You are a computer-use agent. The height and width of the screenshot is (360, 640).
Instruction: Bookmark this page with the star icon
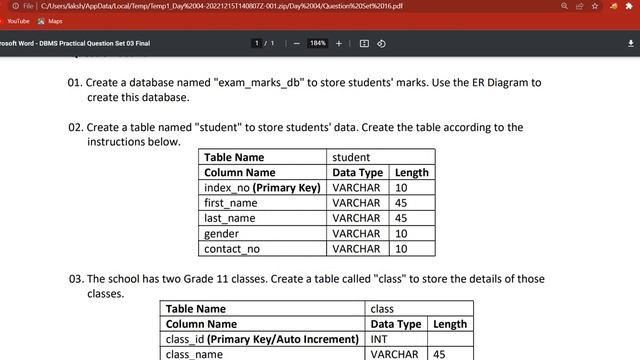click(x=595, y=6)
